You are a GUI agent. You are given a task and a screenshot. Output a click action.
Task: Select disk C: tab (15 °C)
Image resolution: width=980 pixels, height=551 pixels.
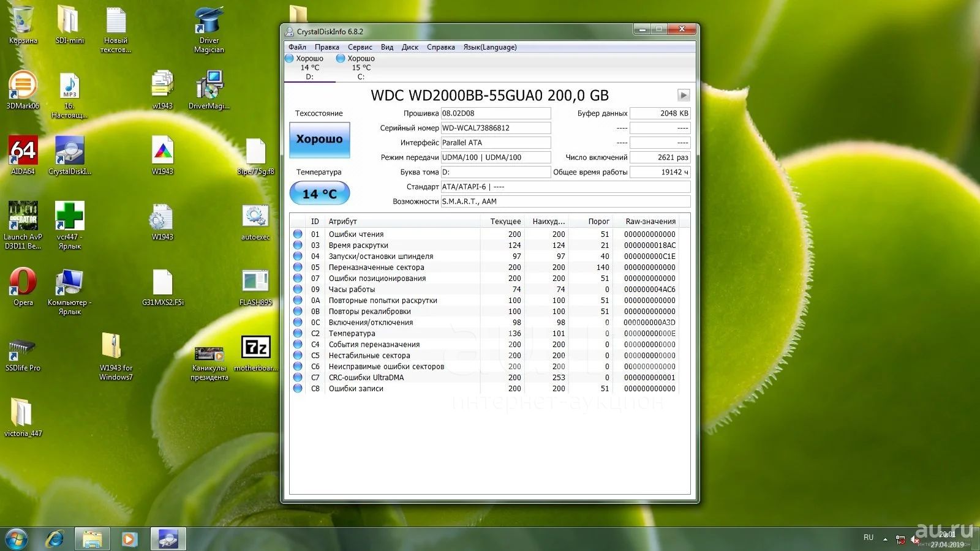[360, 67]
